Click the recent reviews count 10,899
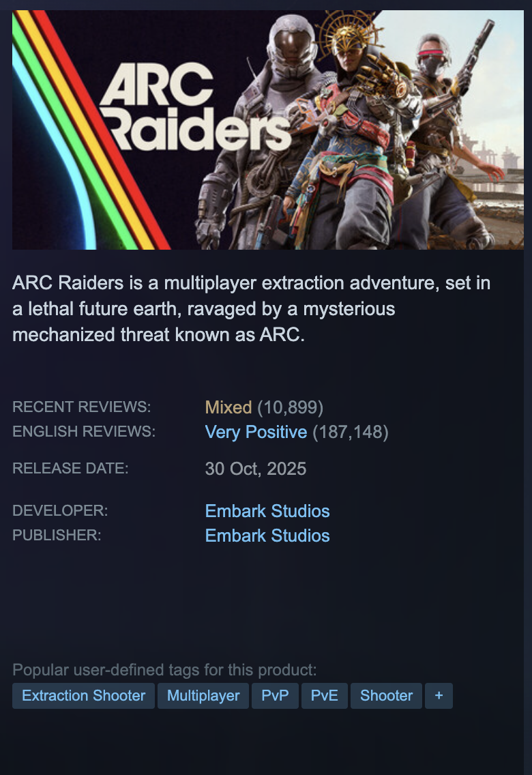Screen dimensions: 532x775 [x=291, y=407]
